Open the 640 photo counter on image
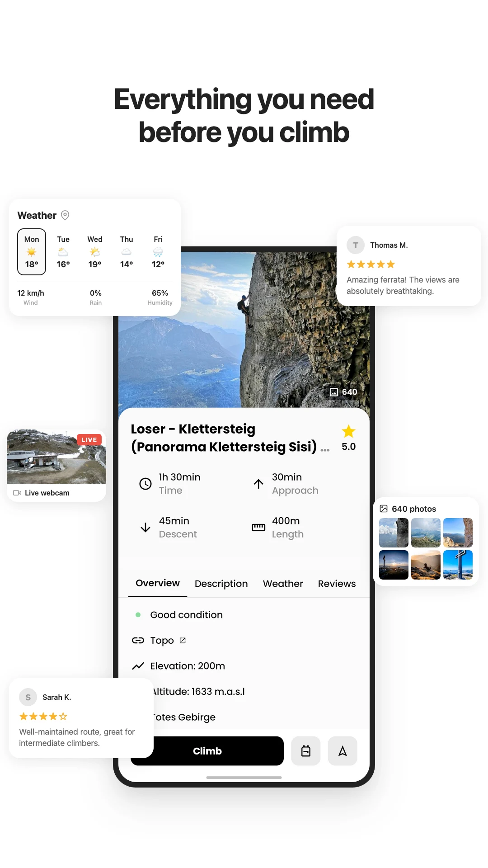 pyautogui.click(x=343, y=392)
